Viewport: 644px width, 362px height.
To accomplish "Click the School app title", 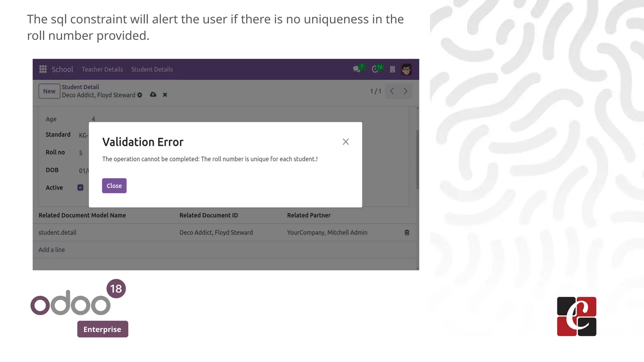I will click(x=62, y=69).
